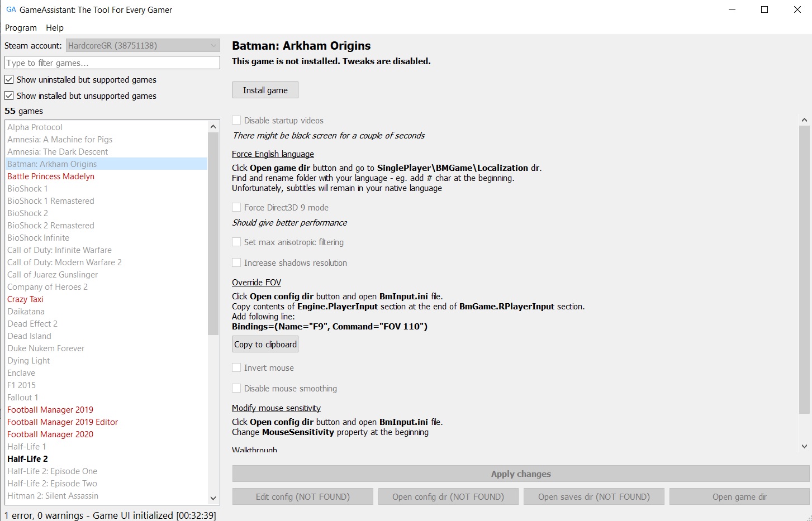Click Open saves dir (NOT FOUND) button
This screenshot has width=812, height=521.
pos(594,496)
